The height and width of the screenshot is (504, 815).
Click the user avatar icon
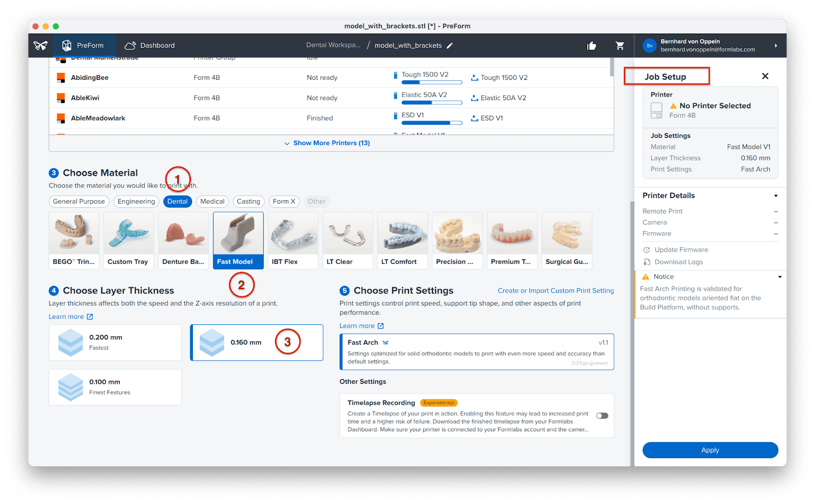(x=649, y=46)
